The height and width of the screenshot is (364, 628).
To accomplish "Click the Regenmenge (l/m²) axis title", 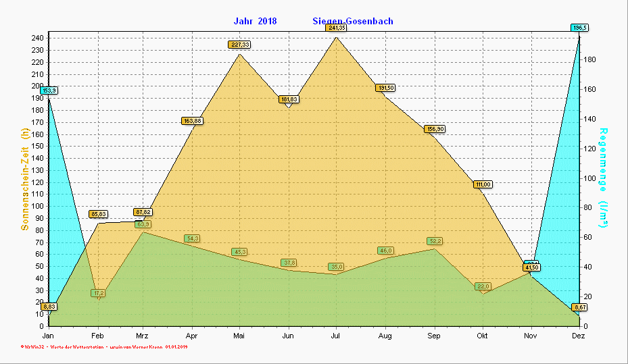I will coord(603,177).
